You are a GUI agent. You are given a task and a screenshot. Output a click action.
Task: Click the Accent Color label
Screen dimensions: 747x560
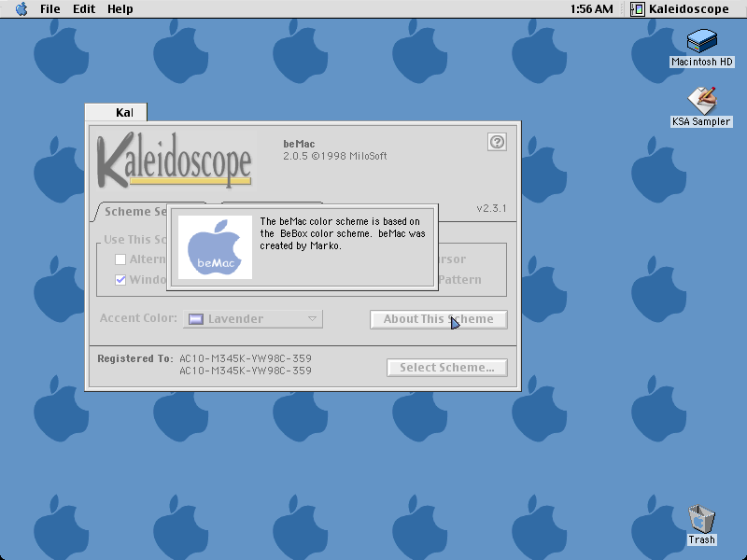point(138,318)
